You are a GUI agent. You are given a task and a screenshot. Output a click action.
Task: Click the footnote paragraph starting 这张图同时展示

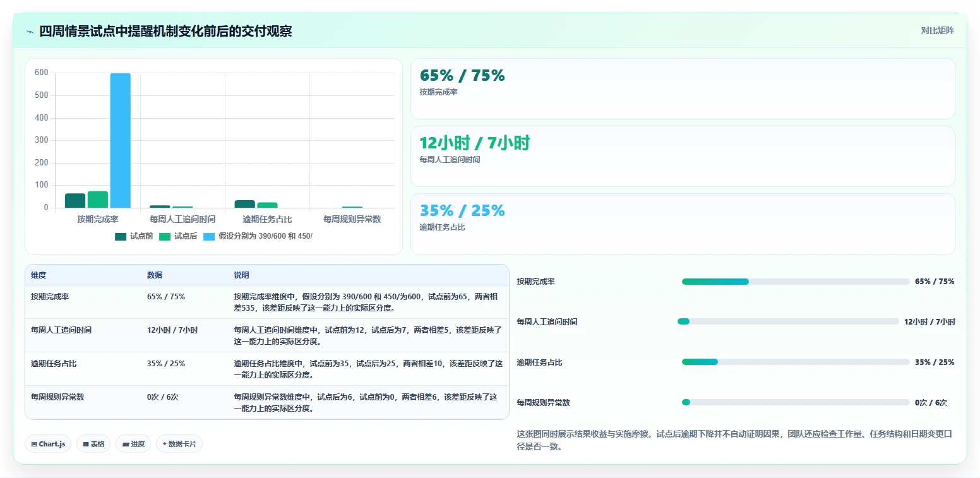click(735, 440)
